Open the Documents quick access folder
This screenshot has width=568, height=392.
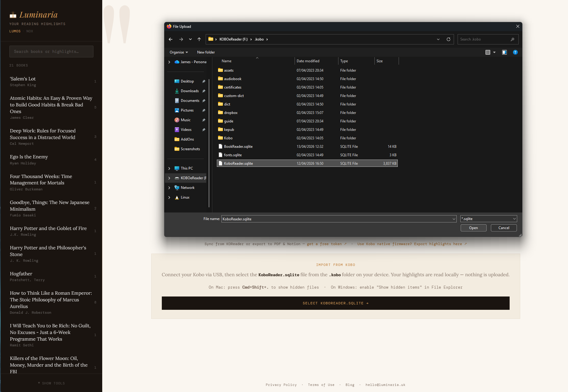tap(190, 101)
